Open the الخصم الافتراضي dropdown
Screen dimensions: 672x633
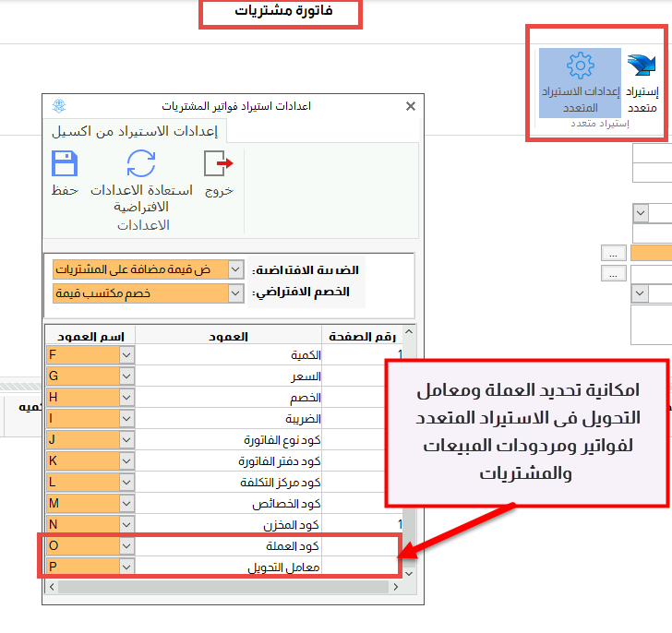235,293
